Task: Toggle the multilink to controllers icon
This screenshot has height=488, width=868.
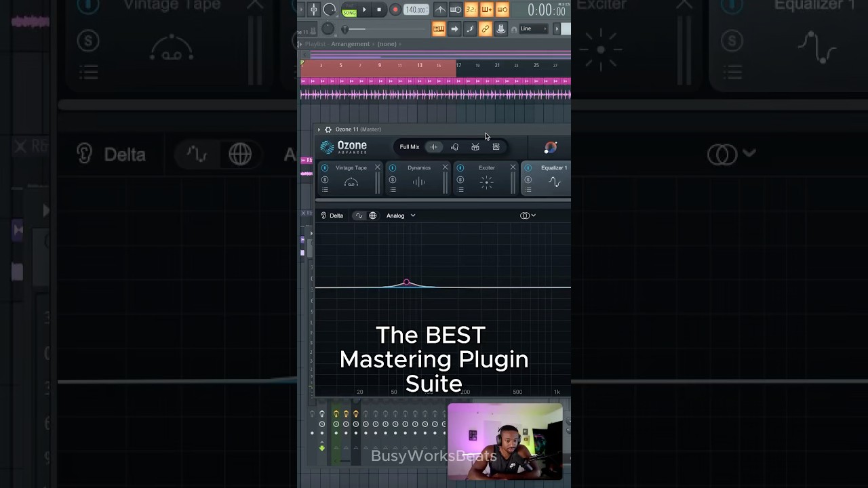Action: (486, 28)
